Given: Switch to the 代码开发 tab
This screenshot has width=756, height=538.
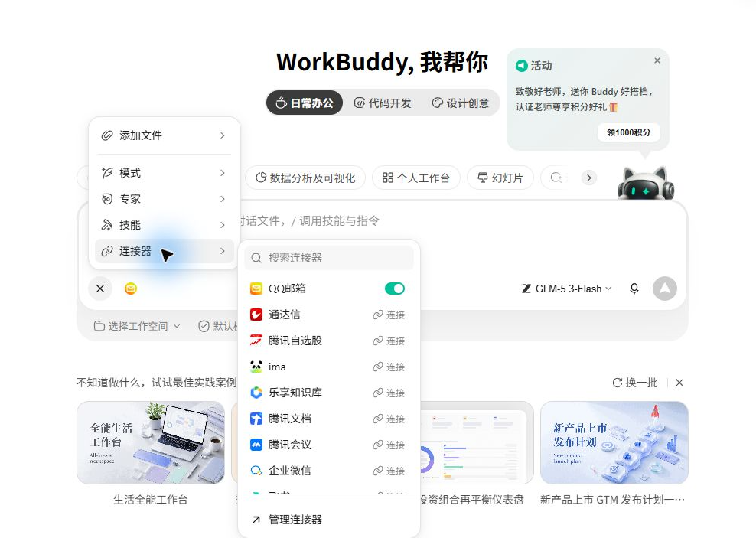Looking at the screenshot, I should coord(383,103).
